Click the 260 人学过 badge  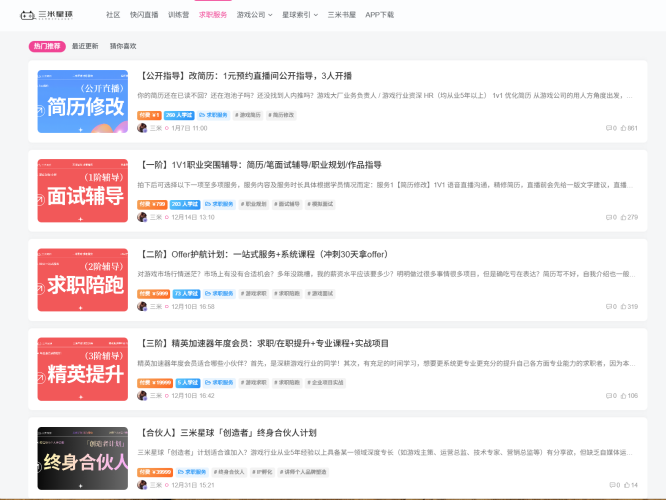[179, 115]
